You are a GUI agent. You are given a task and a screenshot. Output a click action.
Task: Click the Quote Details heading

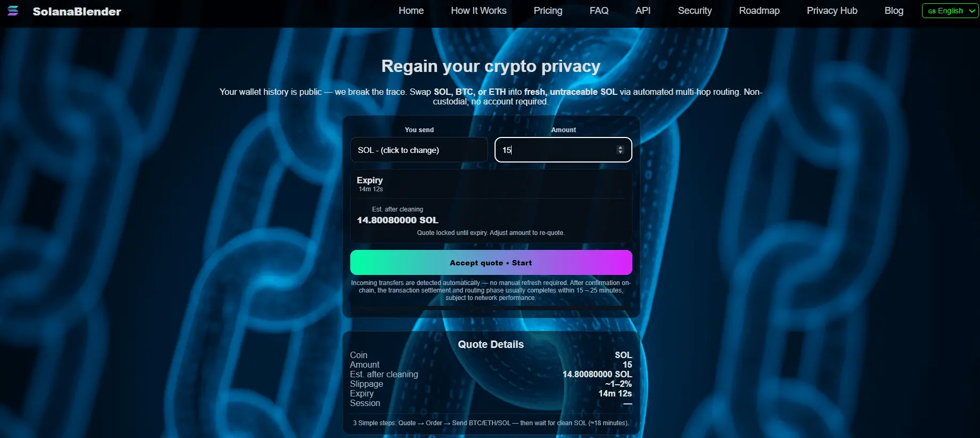tap(491, 344)
